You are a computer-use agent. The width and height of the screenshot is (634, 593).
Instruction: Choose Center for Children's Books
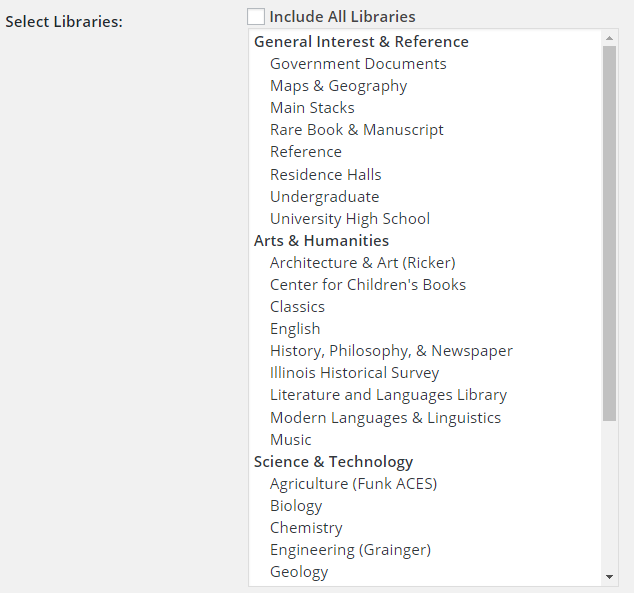pyautogui.click(x=367, y=285)
